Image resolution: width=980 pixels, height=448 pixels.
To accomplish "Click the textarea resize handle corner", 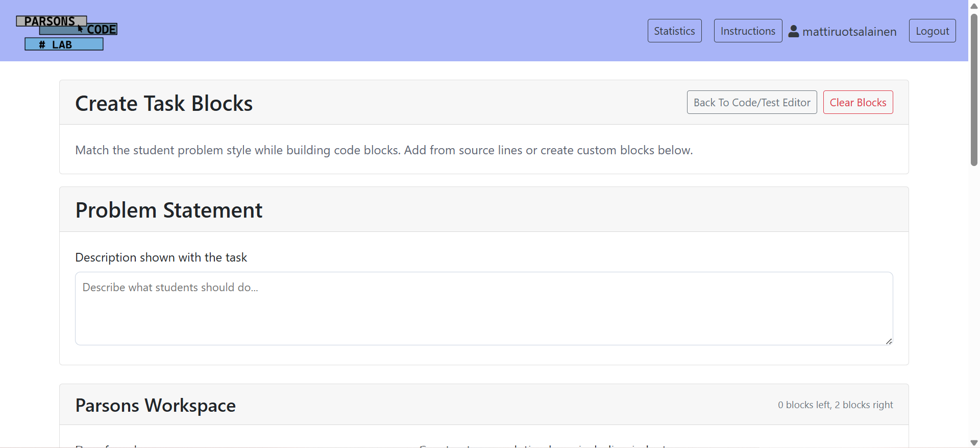I will pos(889,341).
